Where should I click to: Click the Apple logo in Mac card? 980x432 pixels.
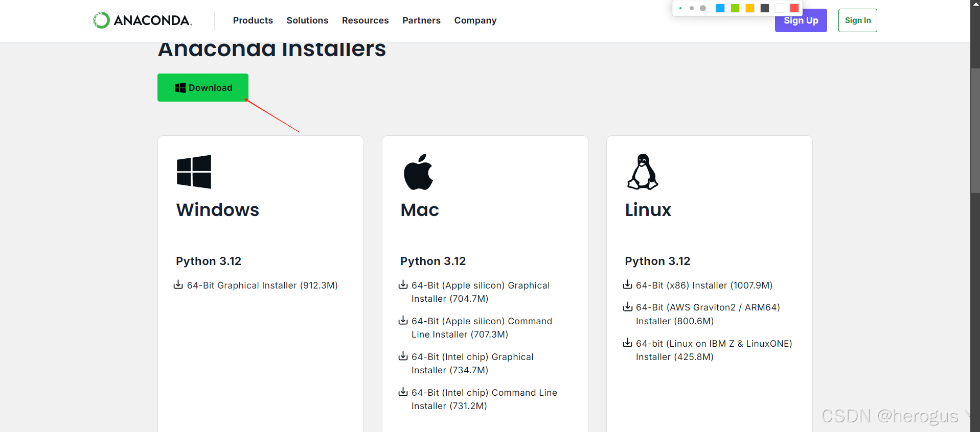tap(418, 172)
